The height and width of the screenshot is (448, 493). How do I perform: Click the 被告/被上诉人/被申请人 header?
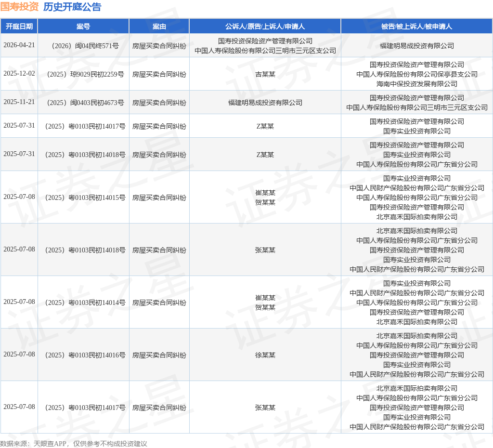click(x=416, y=26)
